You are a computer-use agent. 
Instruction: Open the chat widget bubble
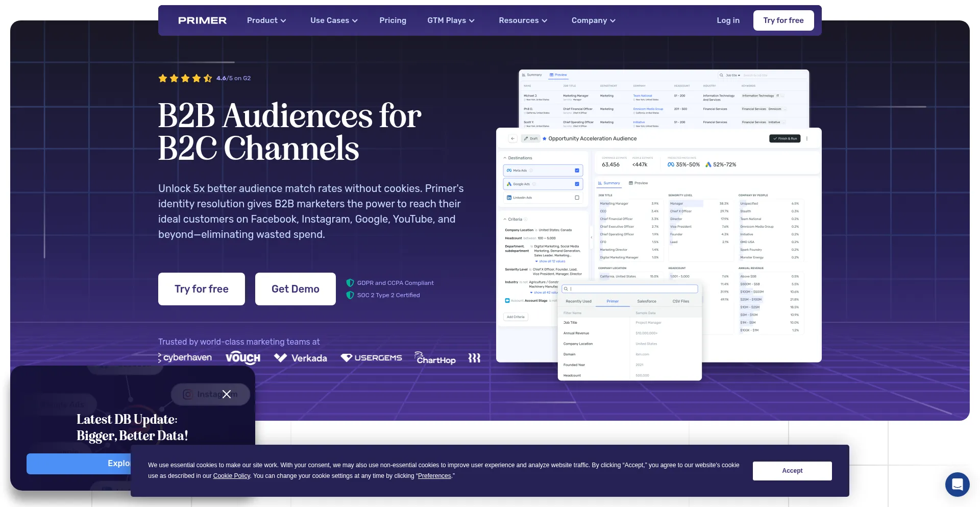pyautogui.click(x=957, y=484)
